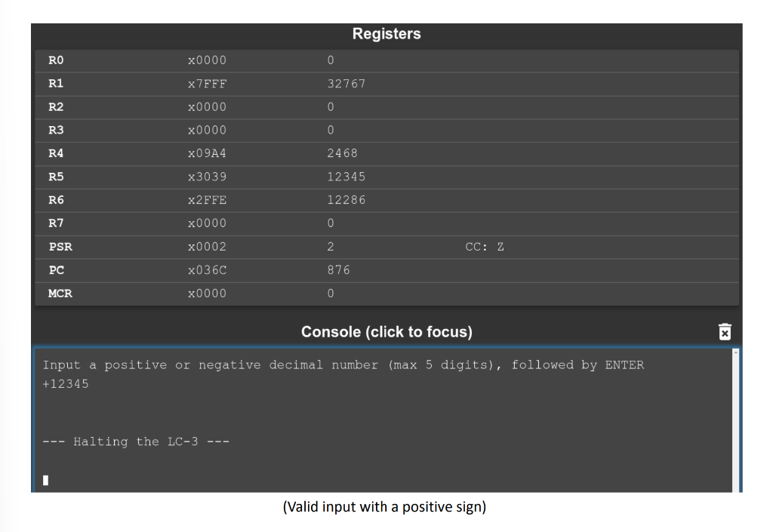Image resolution: width=773 pixels, height=532 pixels.
Task: Click the R6 decimal value 12286
Action: [x=346, y=200]
